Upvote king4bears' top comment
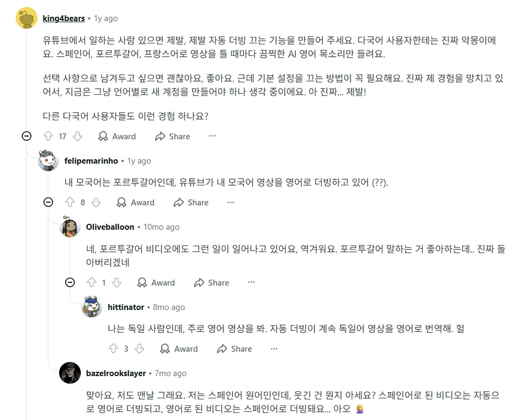The width and height of the screenshot is (518, 420). 48,137
